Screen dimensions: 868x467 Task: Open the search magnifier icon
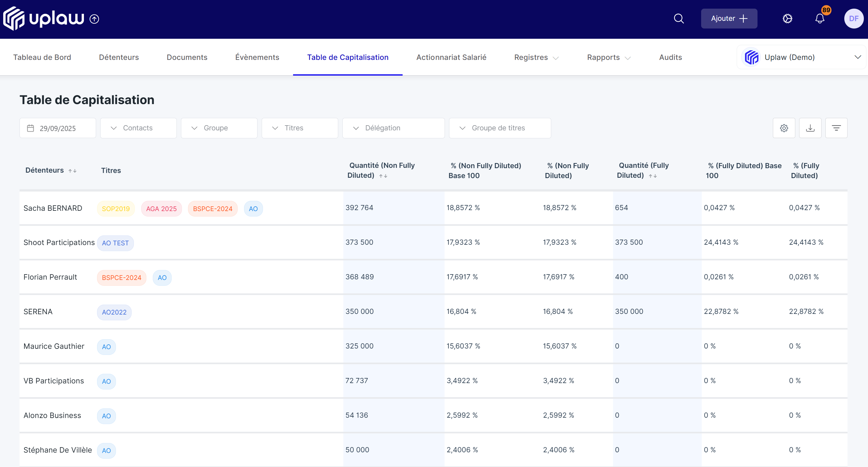point(679,19)
